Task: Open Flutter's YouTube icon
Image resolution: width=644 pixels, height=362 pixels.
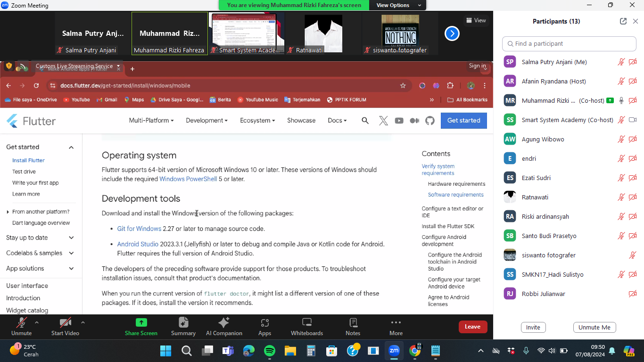Action: 399,121
